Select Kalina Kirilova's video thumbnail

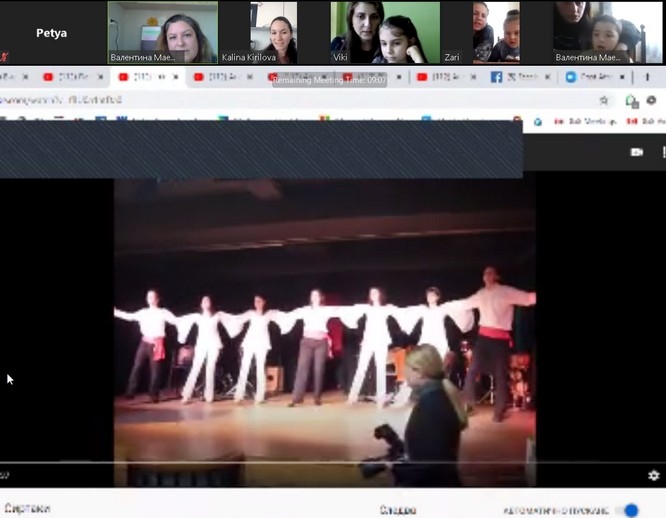coord(273,33)
